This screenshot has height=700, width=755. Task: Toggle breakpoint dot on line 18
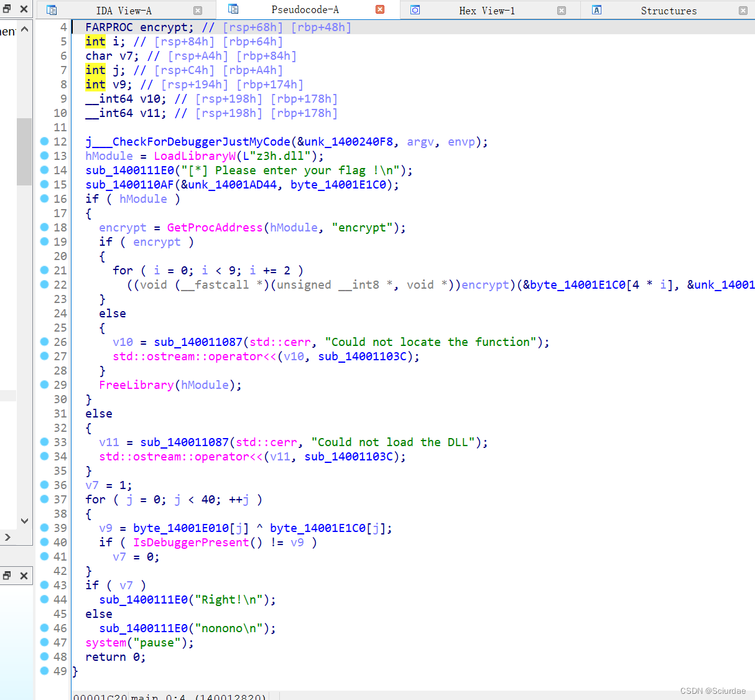(44, 227)
